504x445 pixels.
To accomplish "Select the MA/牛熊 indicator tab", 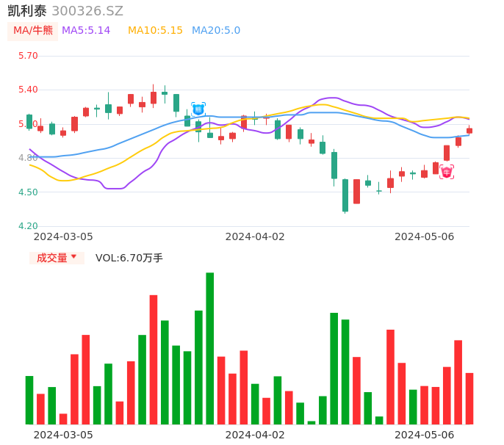I will (33, 31).
